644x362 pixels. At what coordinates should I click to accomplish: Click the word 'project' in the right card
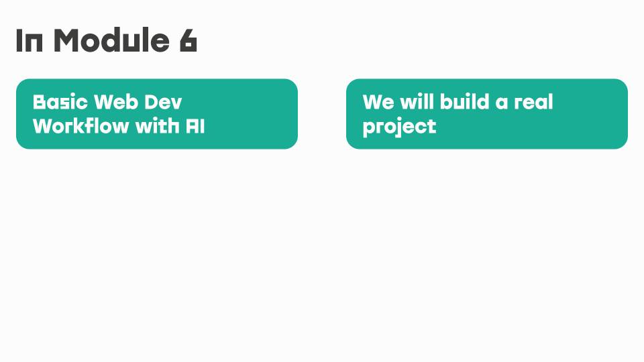tap(399, 127)
